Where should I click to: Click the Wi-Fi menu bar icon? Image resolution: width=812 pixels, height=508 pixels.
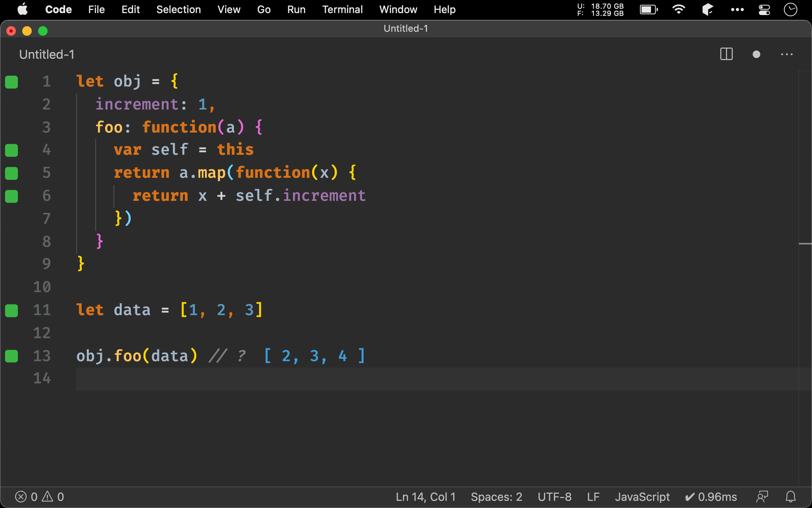click(678, 10)
